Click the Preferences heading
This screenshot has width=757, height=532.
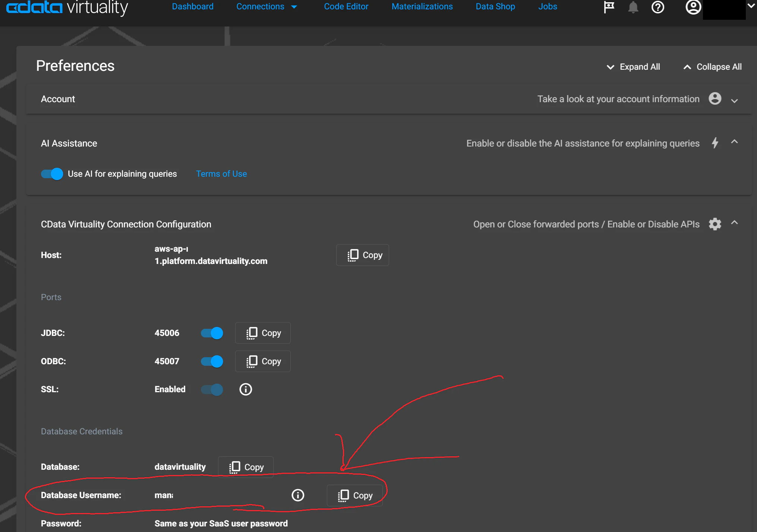(x=75, y=66)
